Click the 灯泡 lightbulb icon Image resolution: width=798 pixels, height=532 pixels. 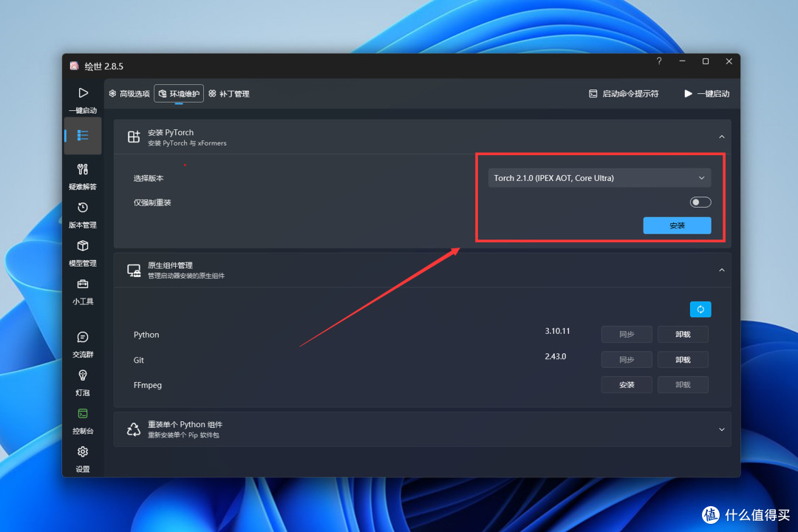83,375
